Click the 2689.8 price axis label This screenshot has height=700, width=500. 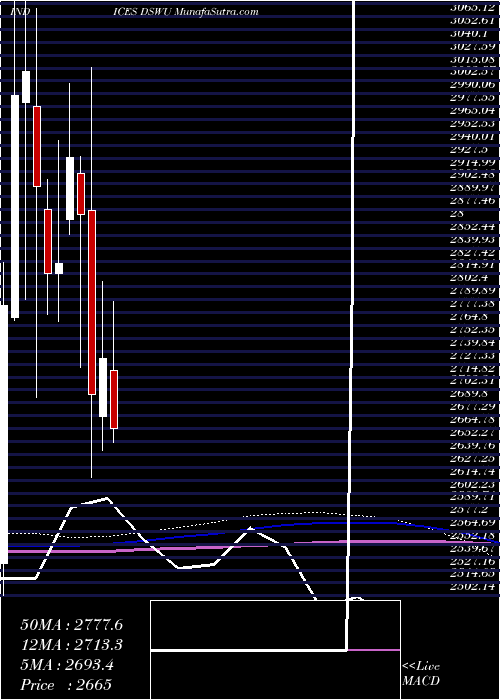coord(469,395)
